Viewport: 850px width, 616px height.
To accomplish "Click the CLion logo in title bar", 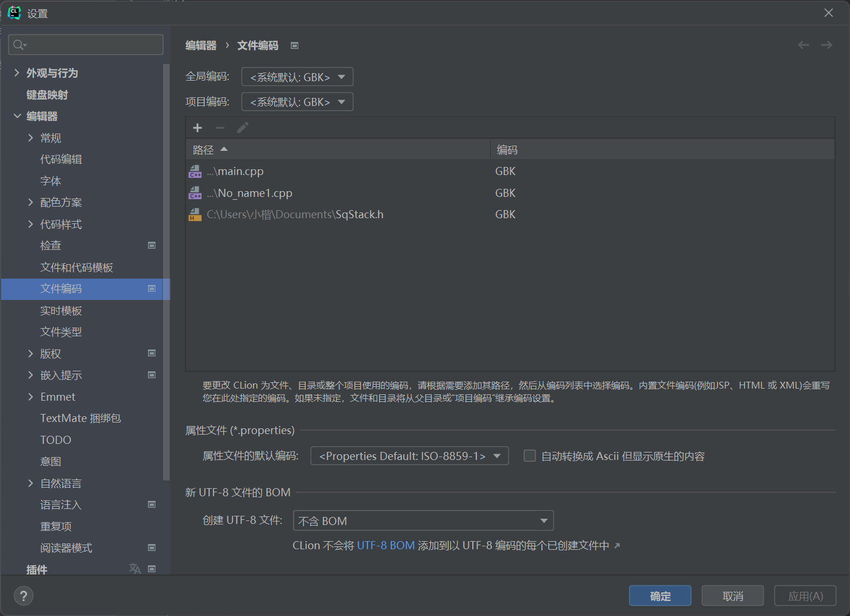I will pyautogui.click(x=14, y=13).
